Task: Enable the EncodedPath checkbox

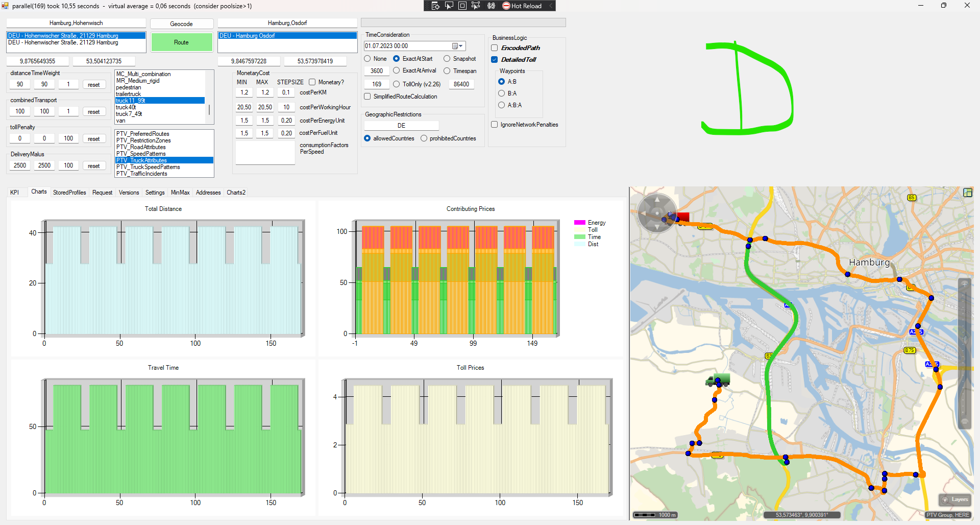Action: (495, 48)
